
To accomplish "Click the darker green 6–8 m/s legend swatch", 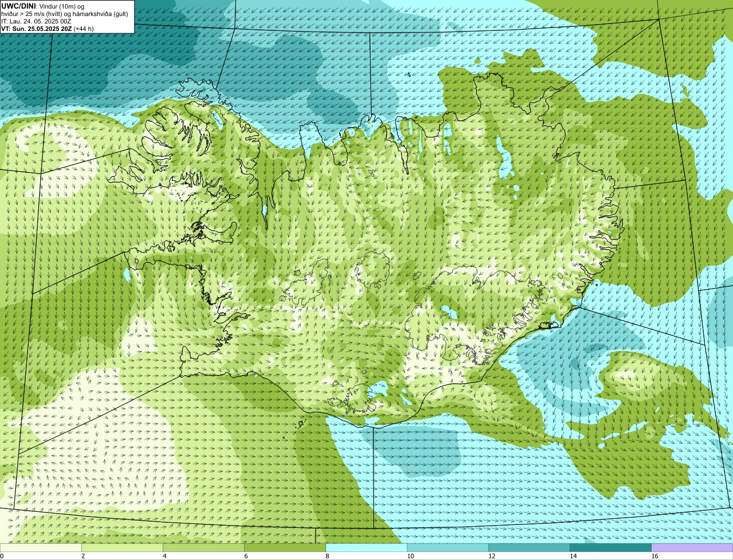I will (x=285, y=547).
